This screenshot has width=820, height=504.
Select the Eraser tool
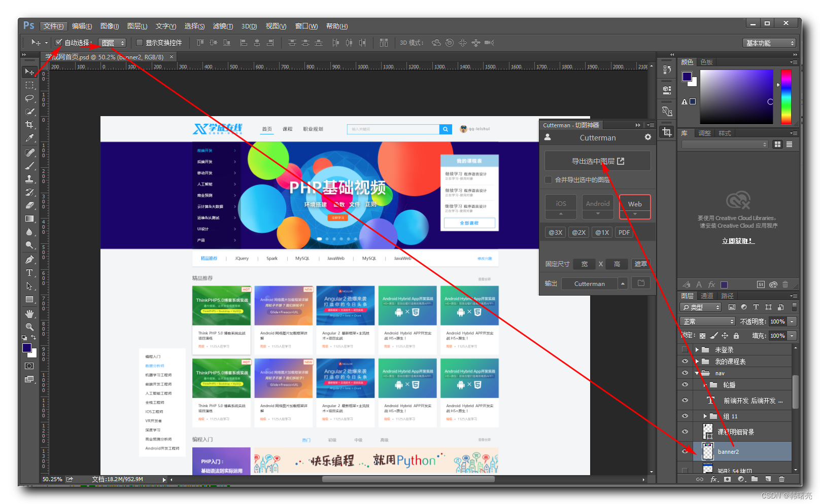point(29,205)
